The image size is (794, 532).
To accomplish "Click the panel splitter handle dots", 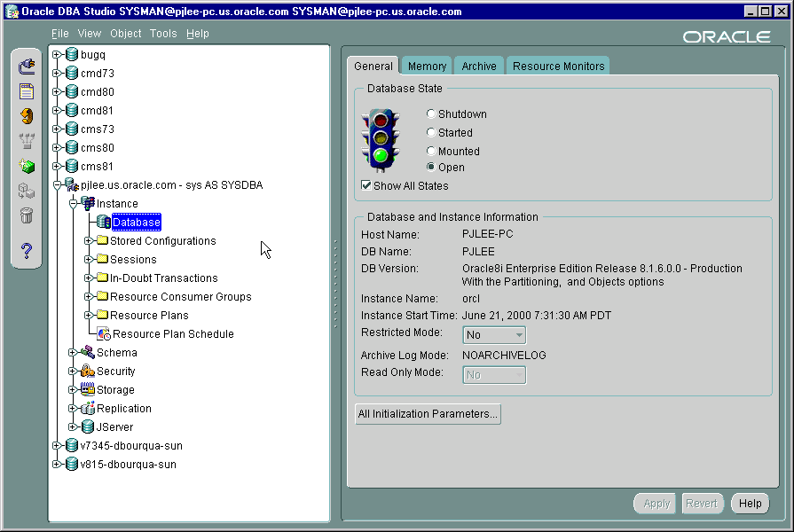I will pos(335,284).
